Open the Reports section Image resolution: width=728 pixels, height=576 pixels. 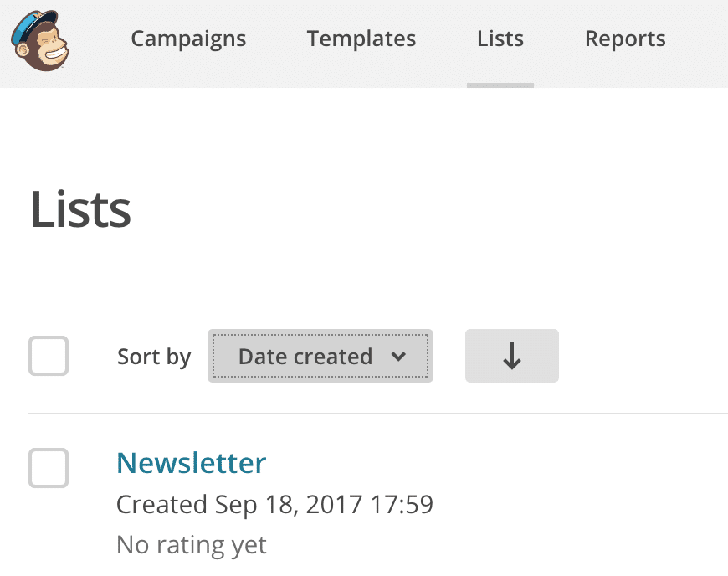[x=625, y=39]
